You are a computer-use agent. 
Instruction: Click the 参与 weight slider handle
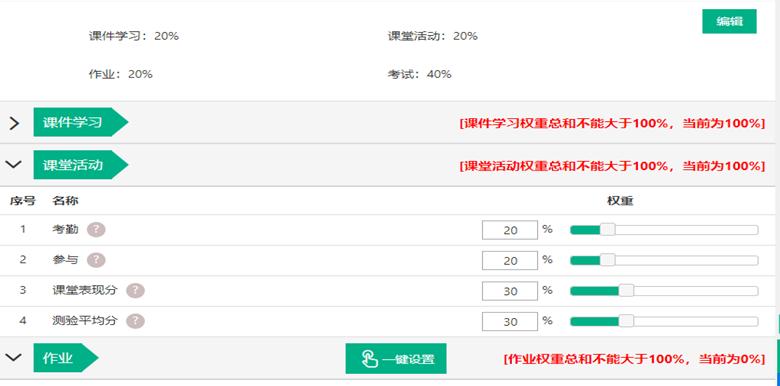tap(607, 260)
